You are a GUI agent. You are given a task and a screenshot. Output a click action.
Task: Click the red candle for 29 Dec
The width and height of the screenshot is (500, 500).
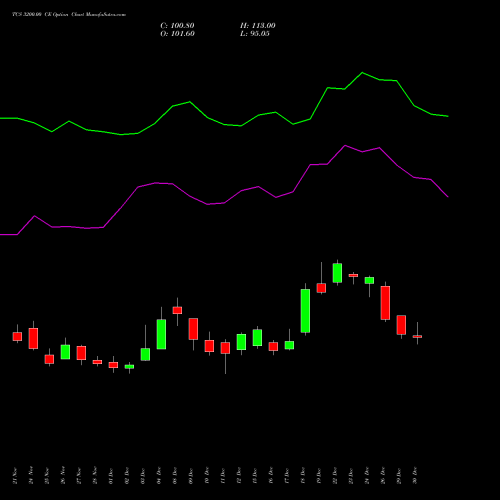click(x=401, y=325)
